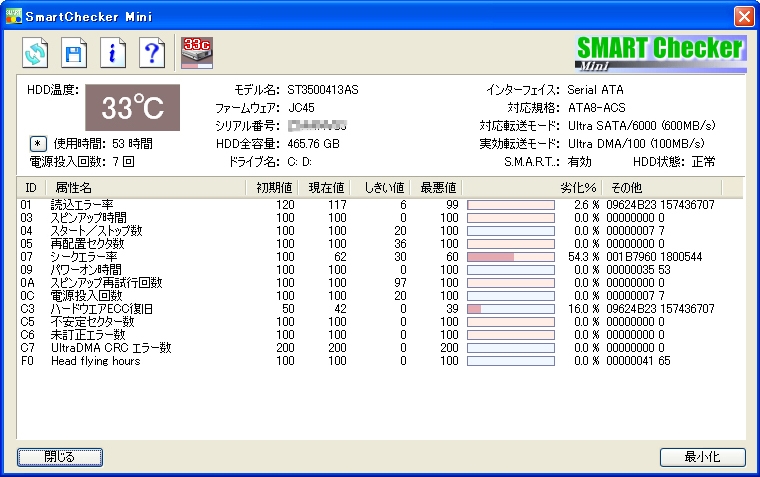Open the information (i) icon

[x=112, y=52]
